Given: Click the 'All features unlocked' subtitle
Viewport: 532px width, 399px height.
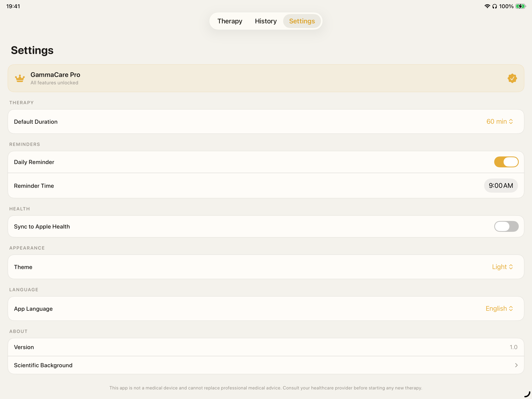Looking at the screenshot, I should [54, 83].
